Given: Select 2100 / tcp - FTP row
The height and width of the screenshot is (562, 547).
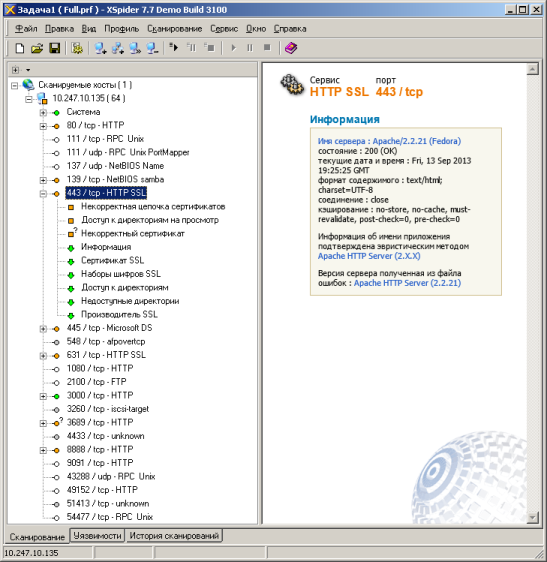Looking at the screenshot, I should click(x=96, y=382).
